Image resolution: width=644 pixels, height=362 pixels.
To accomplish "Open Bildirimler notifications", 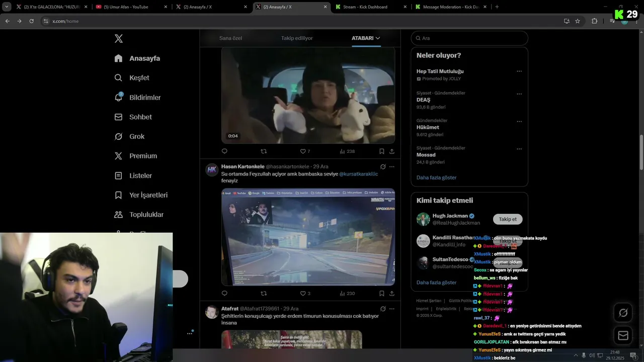I will (x=137, y=98).
